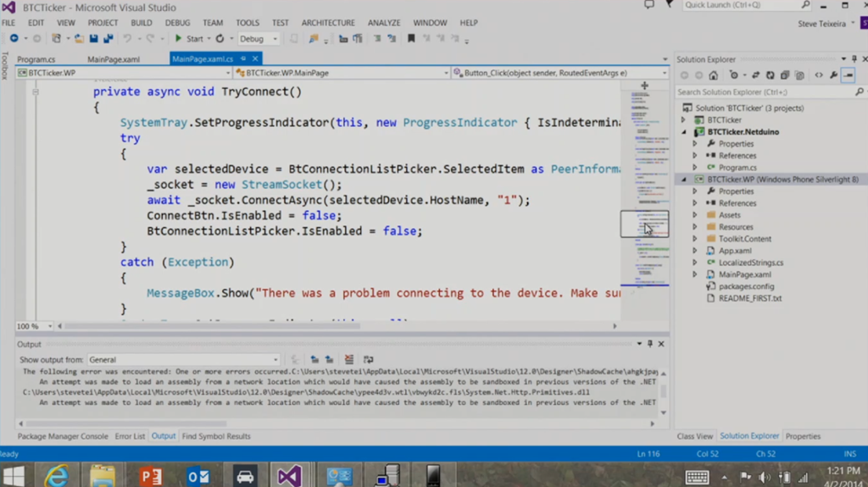Open the Debug configuration dropdown
The image size is (868, 487).
click(x=259, y=39)
